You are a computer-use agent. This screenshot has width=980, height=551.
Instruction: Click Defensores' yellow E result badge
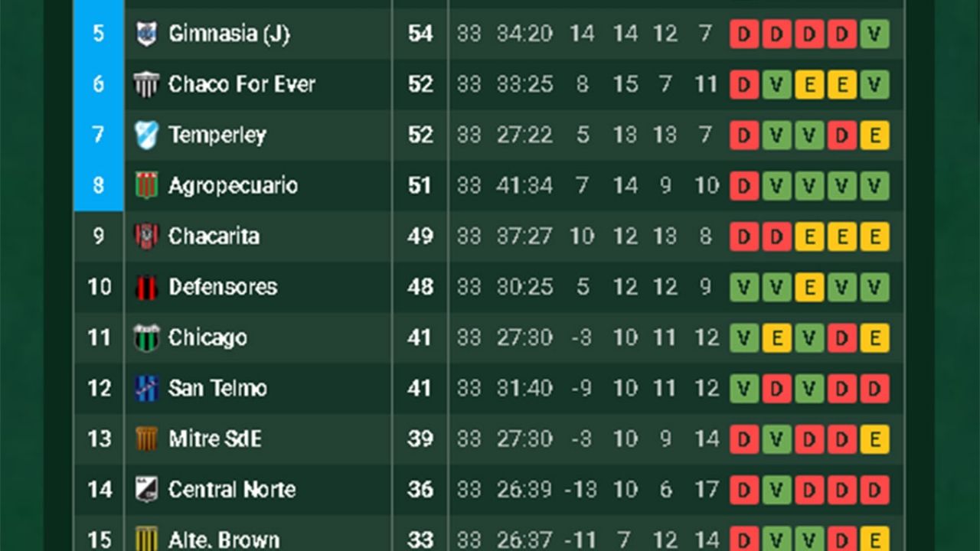tap(809, 287)
